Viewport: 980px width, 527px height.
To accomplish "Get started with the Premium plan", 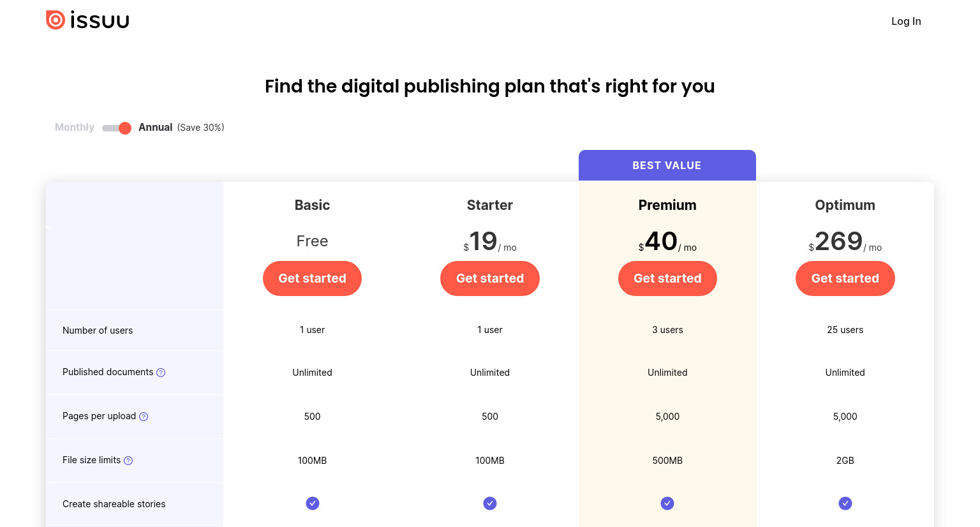I will pyautogui.click(x=667, y=278).
